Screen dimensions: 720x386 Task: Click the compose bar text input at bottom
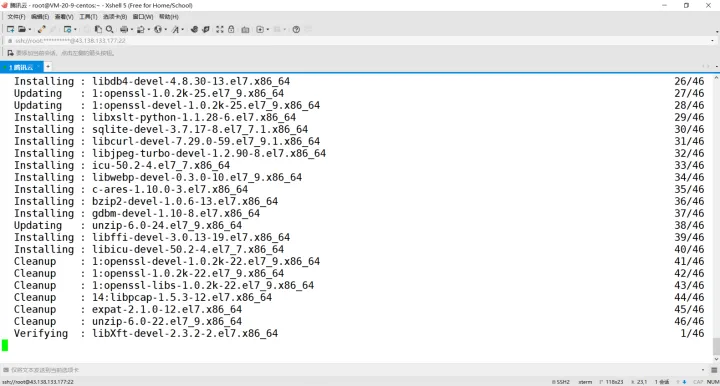pyautogui.click(x=354, y=370)
